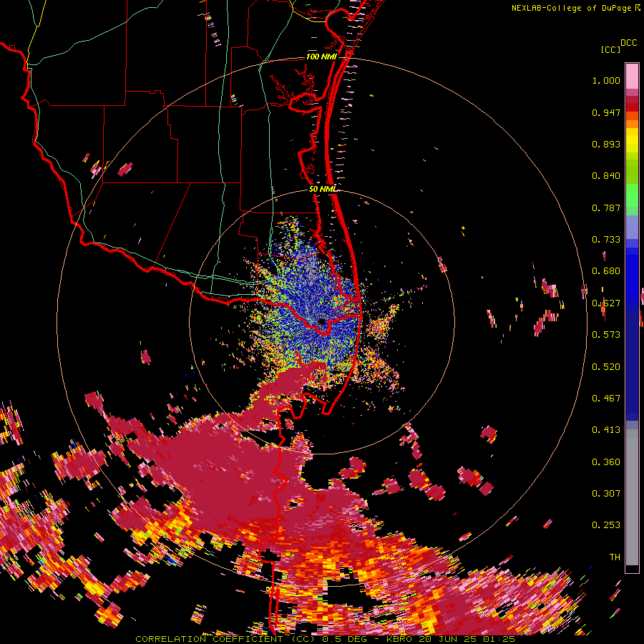Click the 100 NMI range ring label
This screenshot has width=644, height=644.
[x=321, y=57]
